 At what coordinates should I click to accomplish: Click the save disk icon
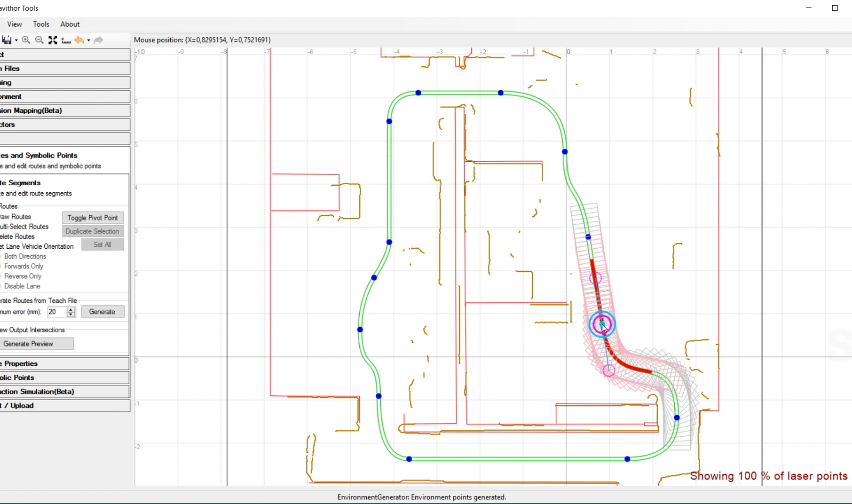point(7,40)
